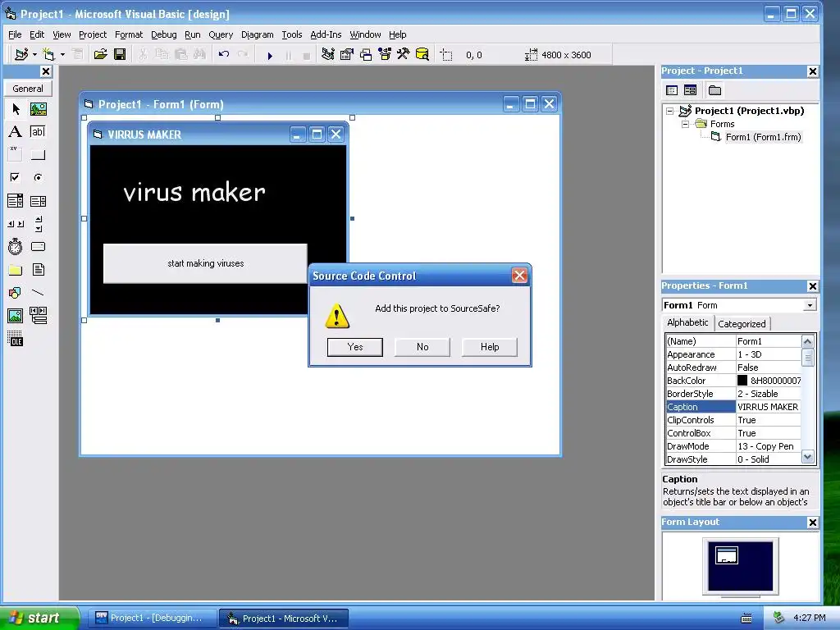Edit the Caption value VIRRUS MAKER
The image size is (840, 630).
pos(768,407)
